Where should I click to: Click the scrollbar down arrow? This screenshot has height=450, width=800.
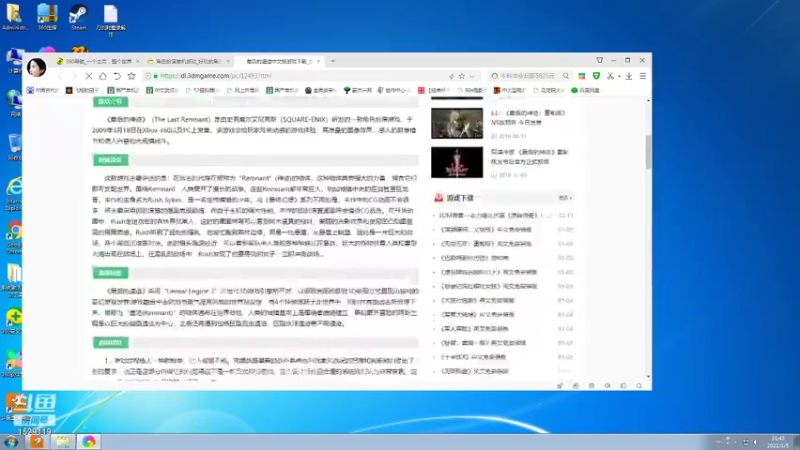point(648,377)
